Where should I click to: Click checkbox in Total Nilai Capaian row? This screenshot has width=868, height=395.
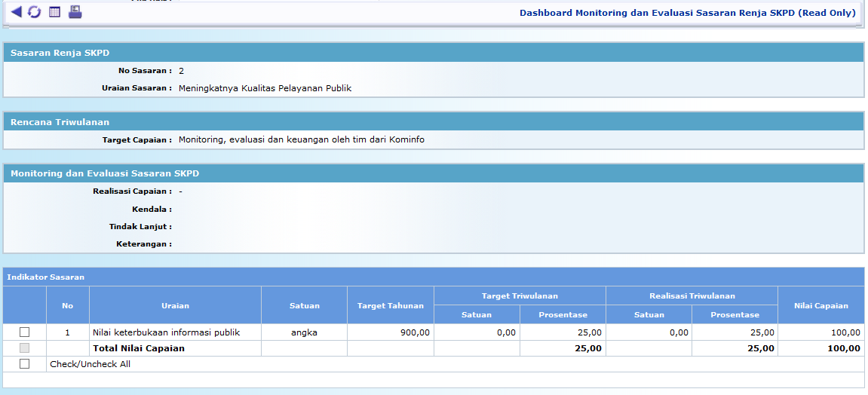pyautogui.click(x=25, y=348)
